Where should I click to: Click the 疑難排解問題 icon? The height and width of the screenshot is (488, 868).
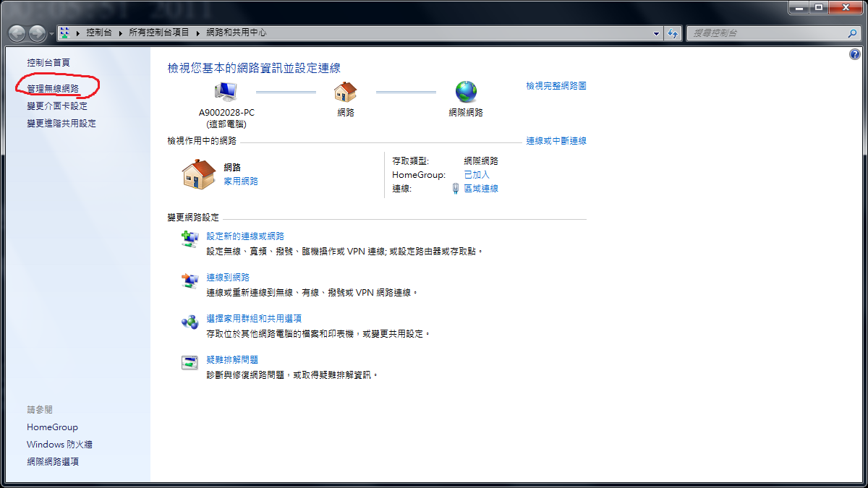click(190, 363)
